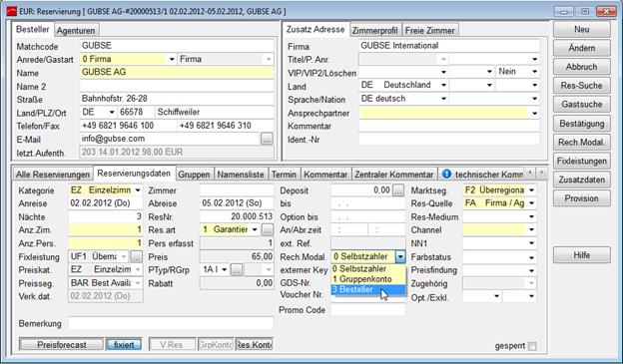Open Rech.Modal. on the right panel
This screenshot has height=364, width=623.
point(582,142)
